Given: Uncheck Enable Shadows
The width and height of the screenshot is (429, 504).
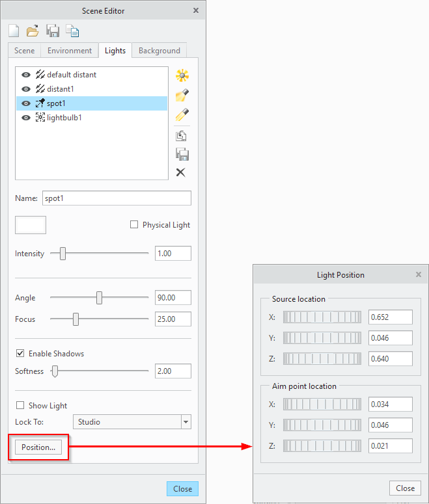Looking at the screenshot, I should click(x=20, y=353).
